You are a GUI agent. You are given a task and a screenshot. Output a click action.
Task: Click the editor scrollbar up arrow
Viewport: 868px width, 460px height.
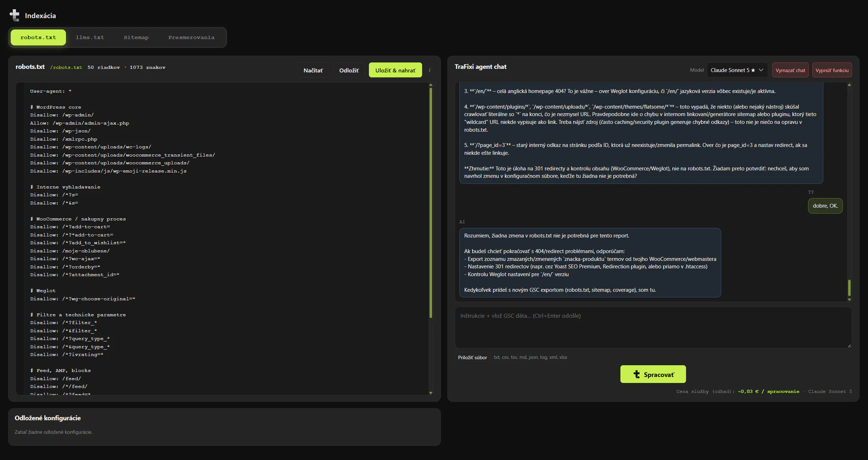[x=431, y=85]
